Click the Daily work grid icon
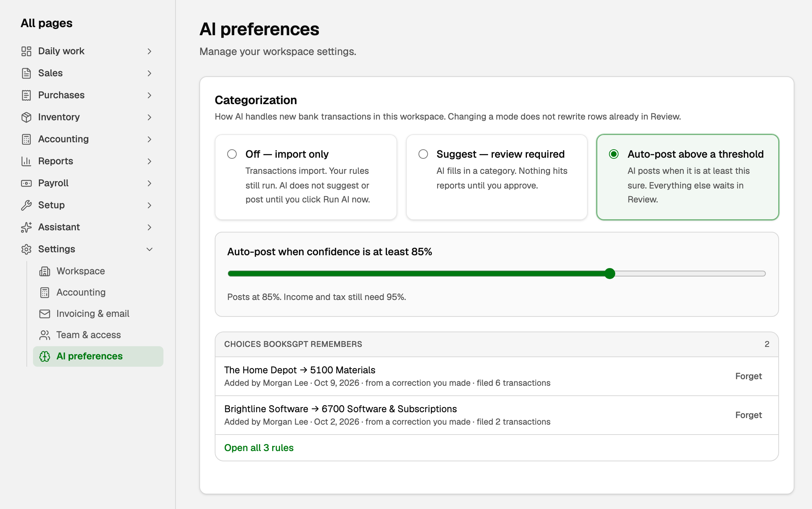This screenshot has width=812, height=509. click(x=26, y=51)
